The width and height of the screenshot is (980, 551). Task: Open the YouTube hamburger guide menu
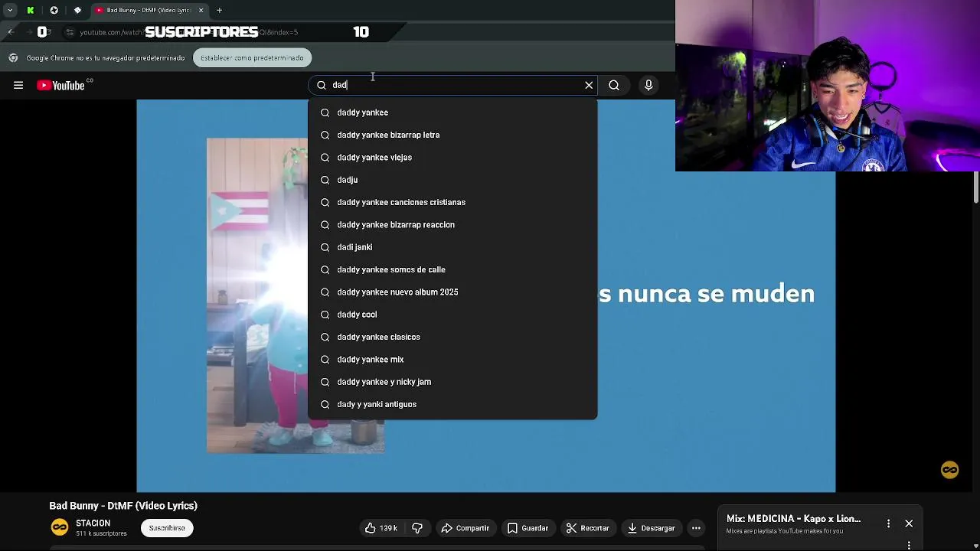[x=18, y=85]
